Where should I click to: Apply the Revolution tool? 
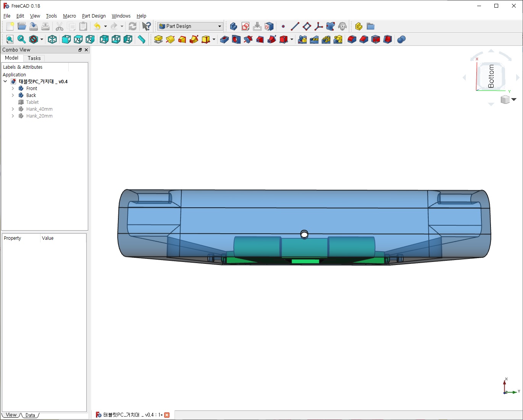tap(170, 39)
